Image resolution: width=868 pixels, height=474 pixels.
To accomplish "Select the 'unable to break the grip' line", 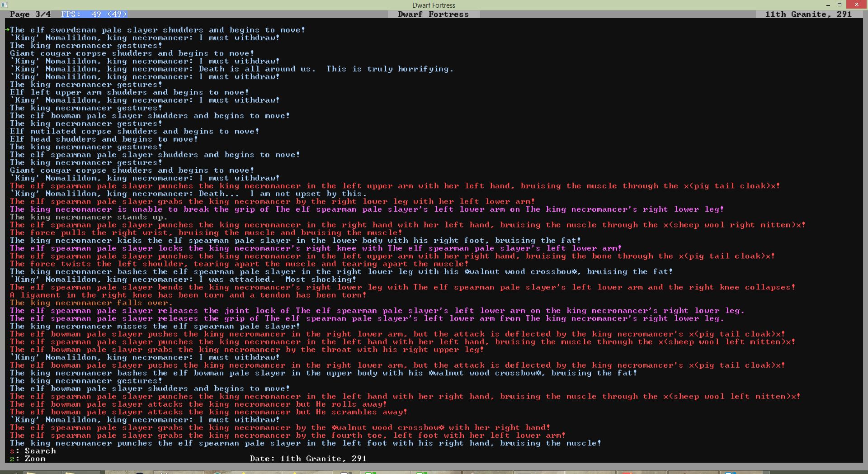I will tap(367, 209).
